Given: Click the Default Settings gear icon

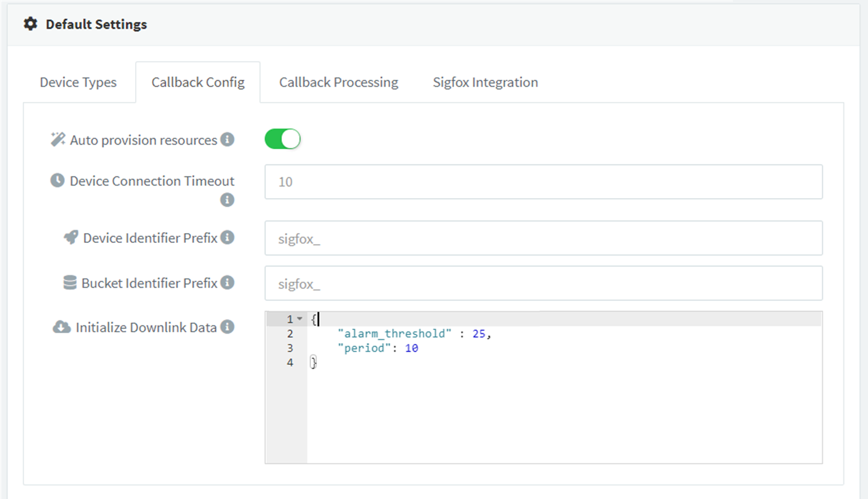Looking at the screenshot, I should click(30, 24).
